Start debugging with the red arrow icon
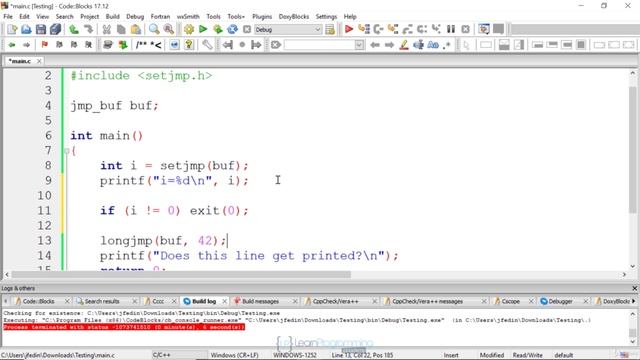Viewport: 640px width, 360px height. point(349,29)
